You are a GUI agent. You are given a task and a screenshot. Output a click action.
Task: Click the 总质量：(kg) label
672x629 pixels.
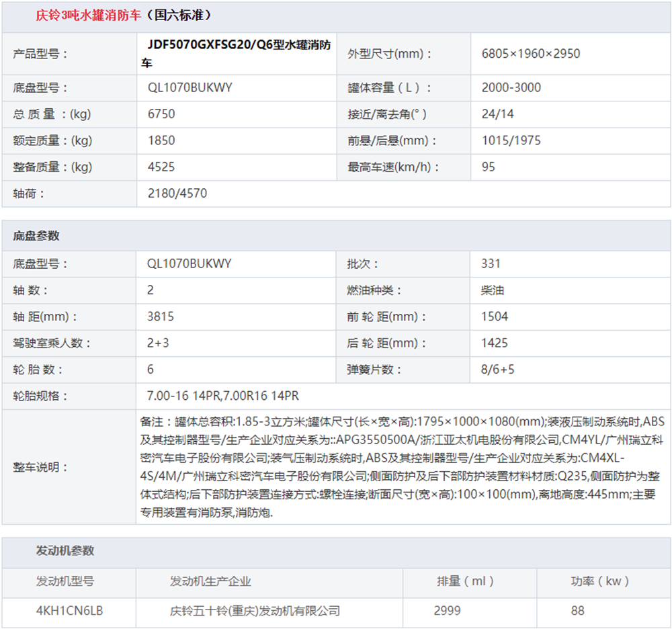coord(52,114)
